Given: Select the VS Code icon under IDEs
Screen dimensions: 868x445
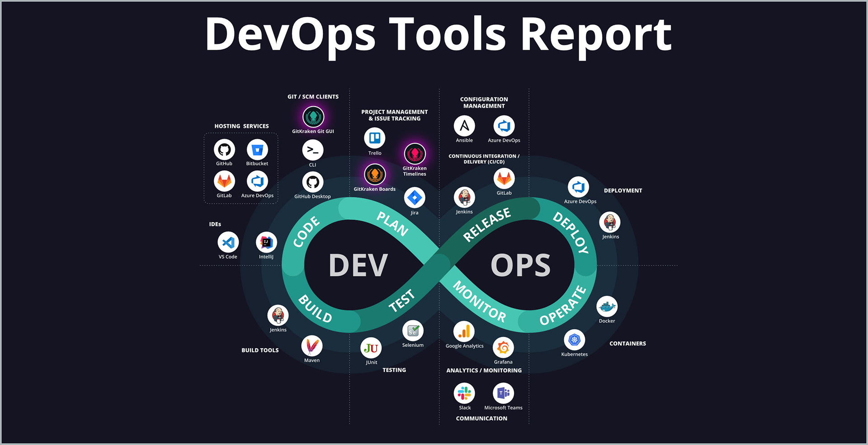Looking at the screenshot, I should [x=228, y=243].
